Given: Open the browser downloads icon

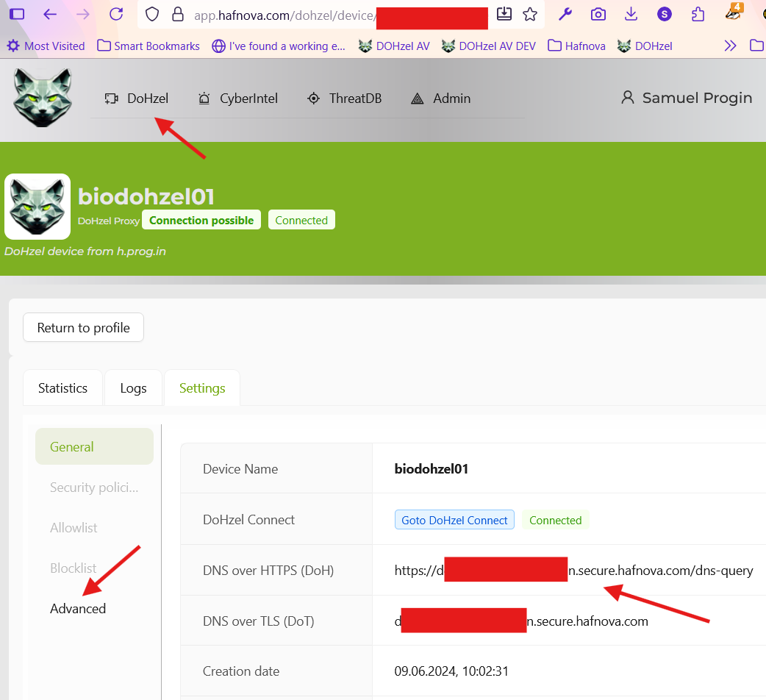Looking at the screenshot, I should [631, 14].
